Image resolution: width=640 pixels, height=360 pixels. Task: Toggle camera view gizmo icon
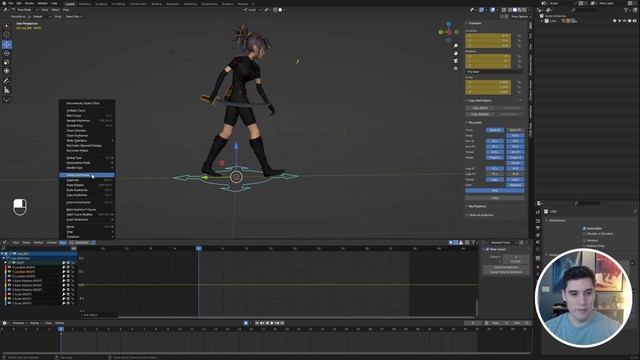(456, 61)
